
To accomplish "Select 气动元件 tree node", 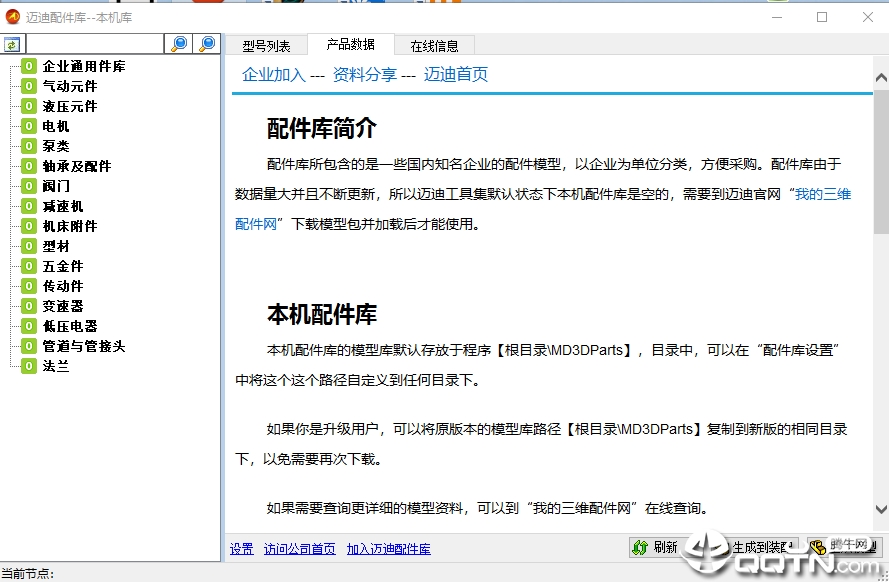I will point(70,86).
